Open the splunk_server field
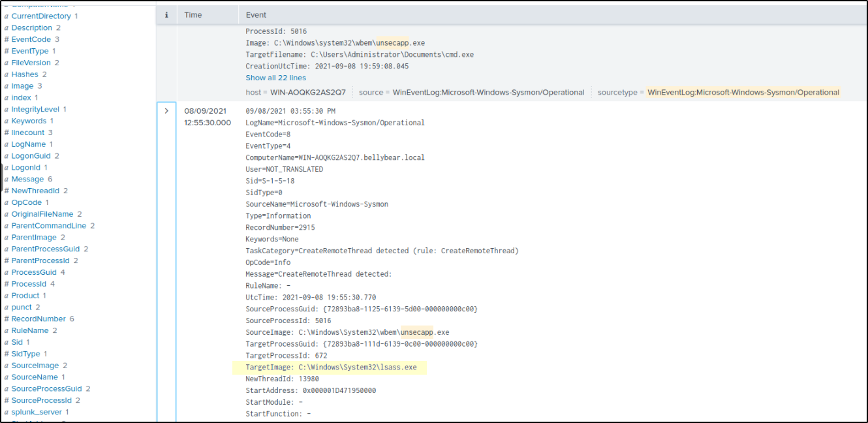Image resolution: width=868 pixels, height=423 pixels. pyautogui.click(x=37, y=412)
